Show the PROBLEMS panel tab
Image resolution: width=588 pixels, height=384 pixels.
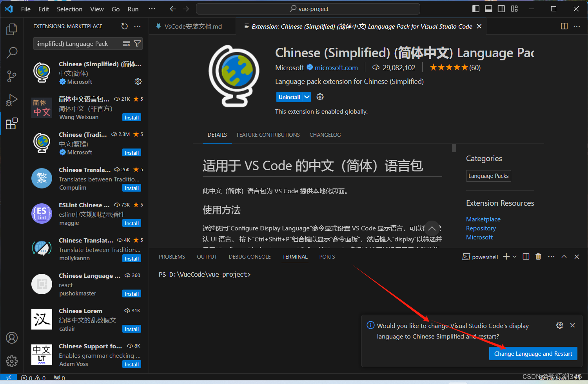(x=172, y=257)
